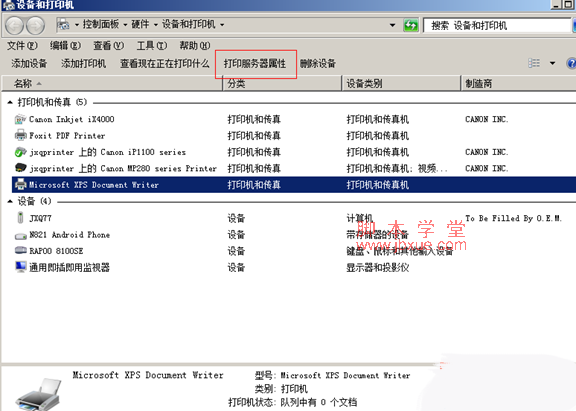The image size is (576, 411).
Task: Select 'jxqprinter 上的 Canon MP280 series Printer'
Action: click(x=123, y=169)
